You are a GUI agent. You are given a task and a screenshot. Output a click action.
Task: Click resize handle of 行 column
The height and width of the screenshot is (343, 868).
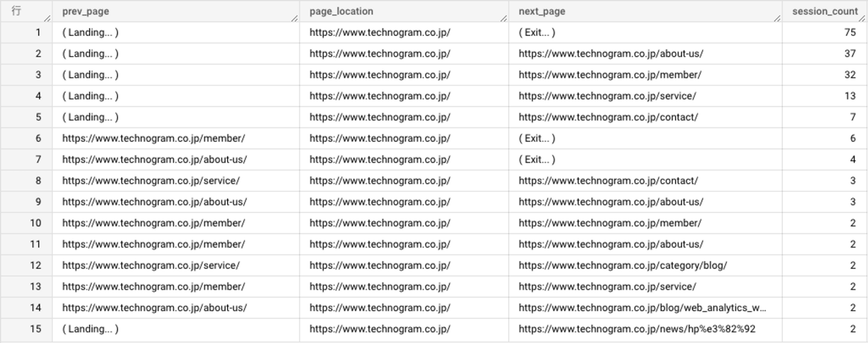click(47, 18)
